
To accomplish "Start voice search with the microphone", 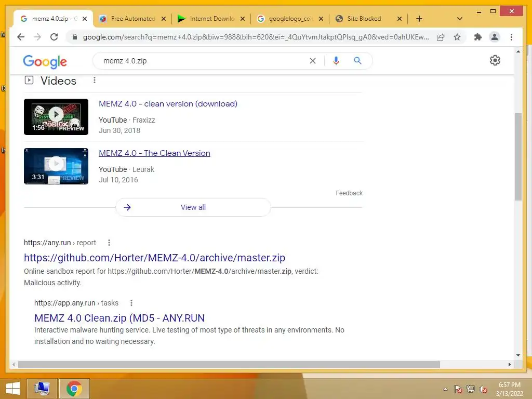I will pos(336,61).
